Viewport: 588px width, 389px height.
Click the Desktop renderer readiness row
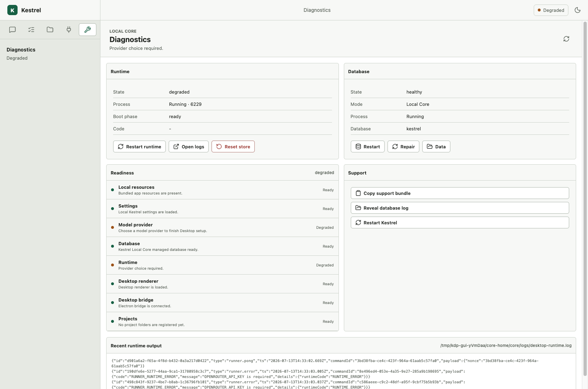[223, 284]
